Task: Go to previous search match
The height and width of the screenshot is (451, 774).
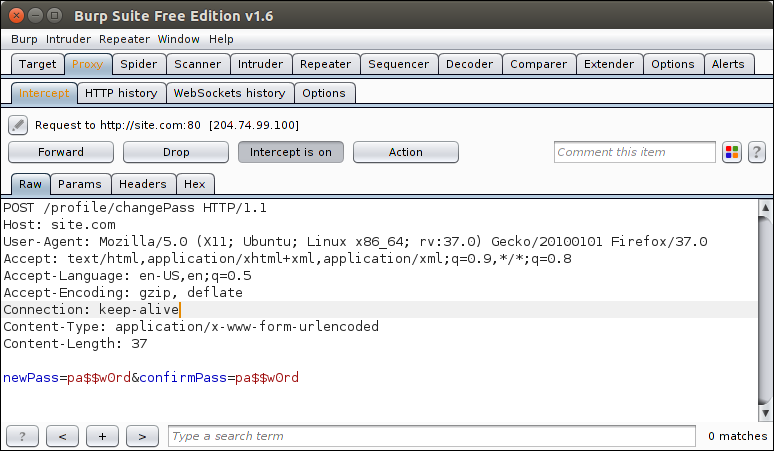Action: 62,436
